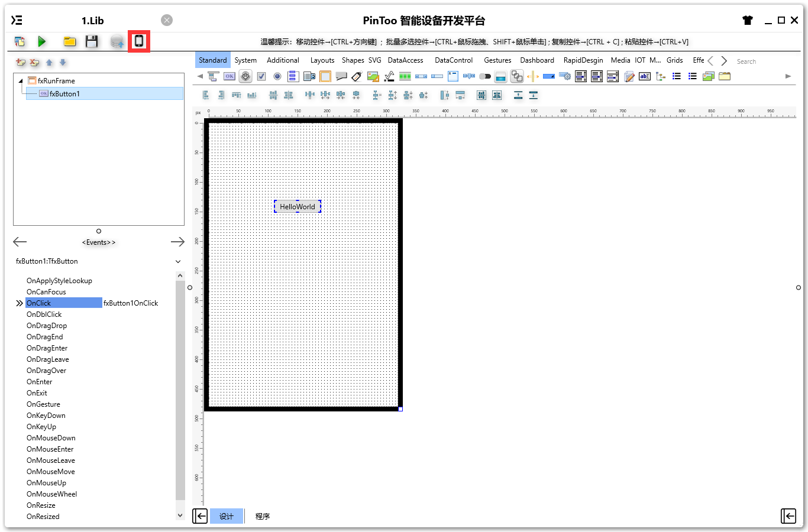
Task: Move component up with blue up arrow
Action: [x=49, y=62]
